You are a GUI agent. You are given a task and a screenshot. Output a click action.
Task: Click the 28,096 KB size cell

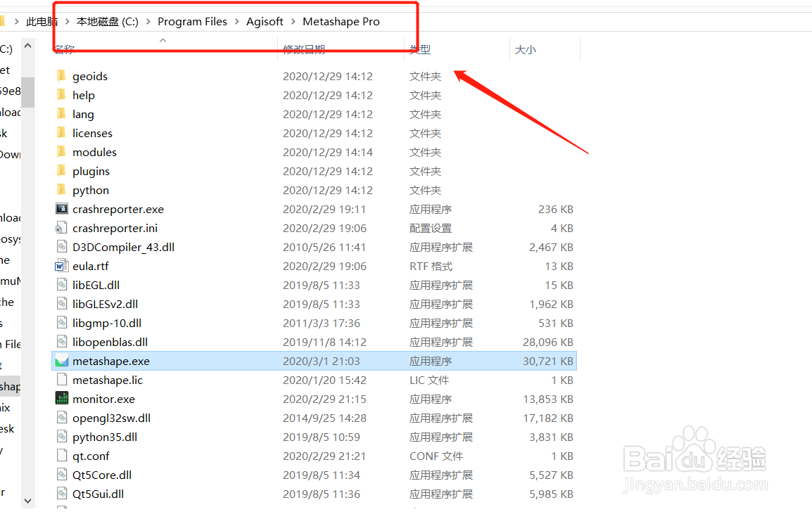(x=548, y=343)
